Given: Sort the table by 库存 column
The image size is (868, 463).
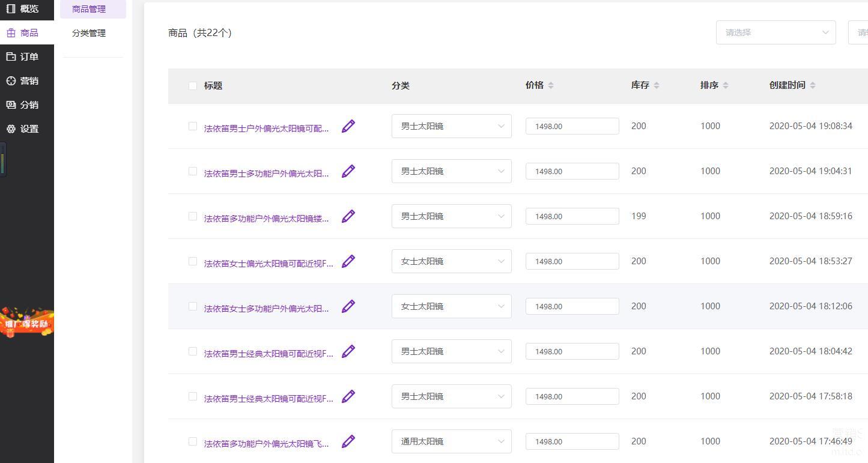Looking at the screenshot, I should click(657, 85).
